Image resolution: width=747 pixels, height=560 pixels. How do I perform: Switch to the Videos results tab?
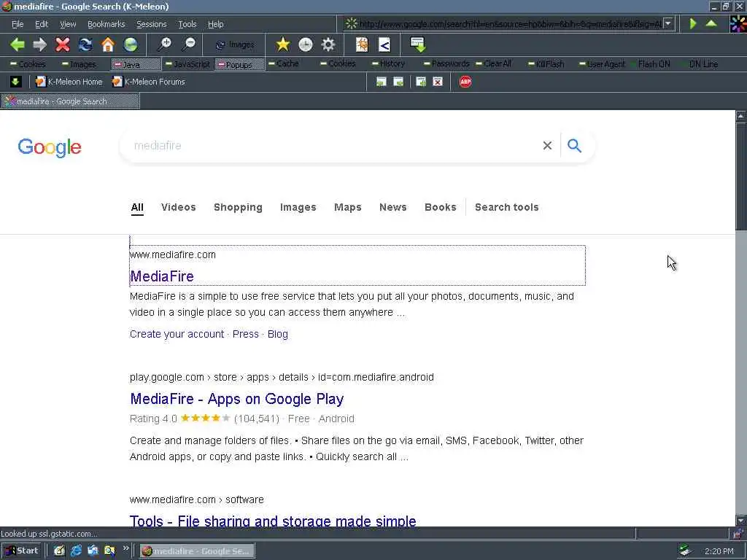click(179, 207)
